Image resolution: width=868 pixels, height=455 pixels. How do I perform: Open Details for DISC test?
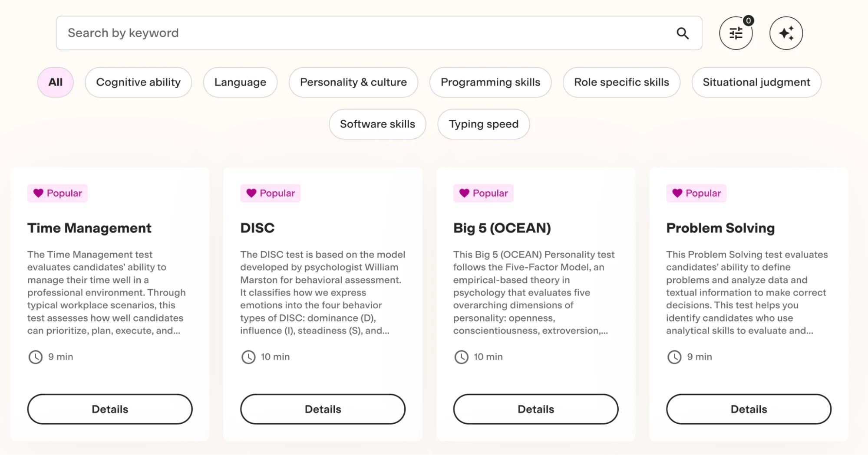coord(323,409)
